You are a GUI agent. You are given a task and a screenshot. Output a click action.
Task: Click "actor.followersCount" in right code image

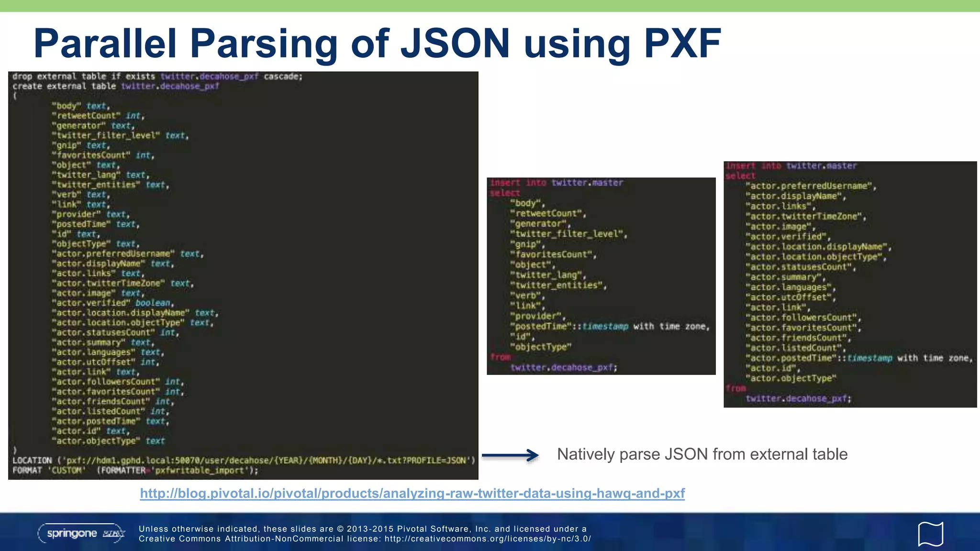pos(804,318)
